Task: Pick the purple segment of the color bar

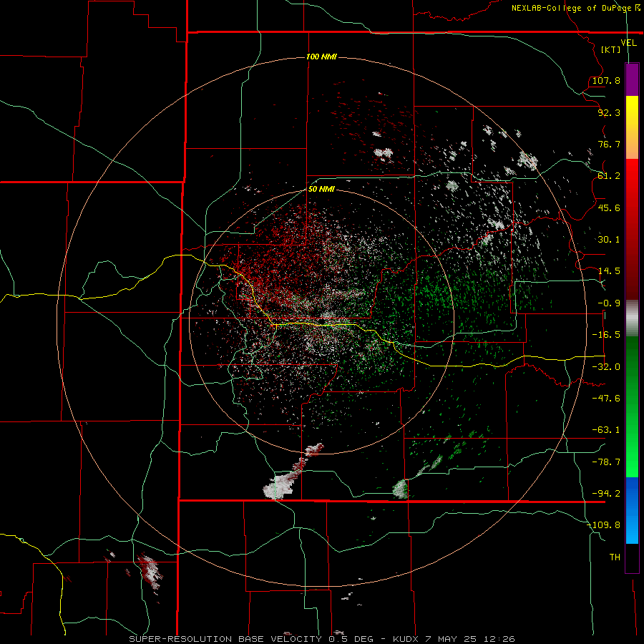Action: coord(632,80)
